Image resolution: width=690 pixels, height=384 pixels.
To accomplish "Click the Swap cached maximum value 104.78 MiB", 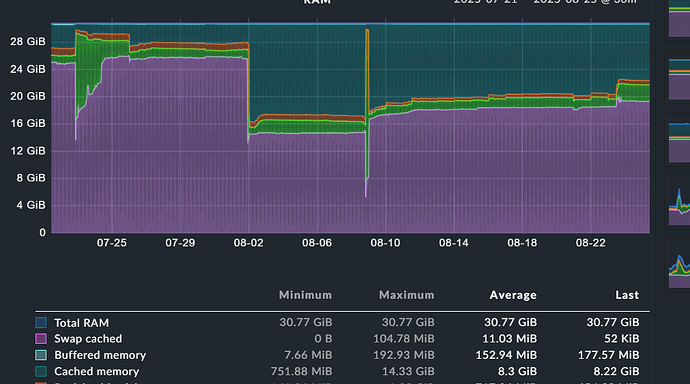I will point(404,339).
